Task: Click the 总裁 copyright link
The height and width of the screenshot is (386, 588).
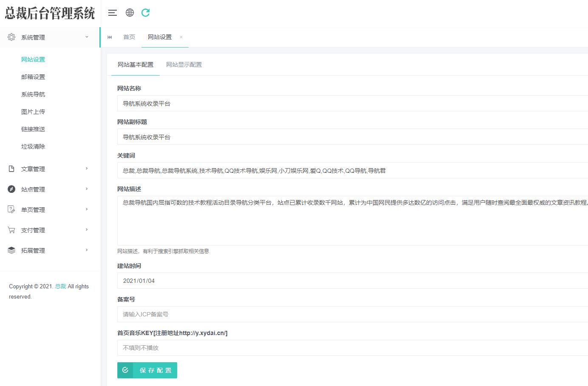Action: 60,287
